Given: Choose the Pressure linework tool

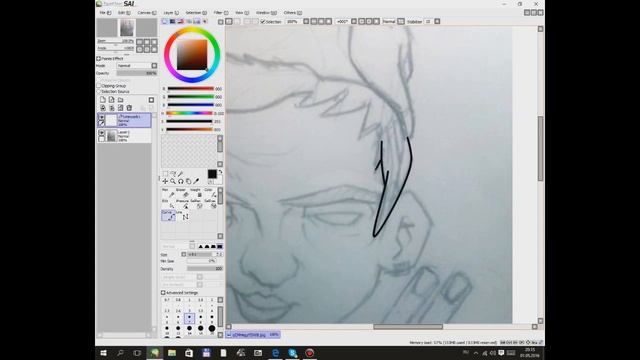Looking at the screenshot, I should 182,204.
